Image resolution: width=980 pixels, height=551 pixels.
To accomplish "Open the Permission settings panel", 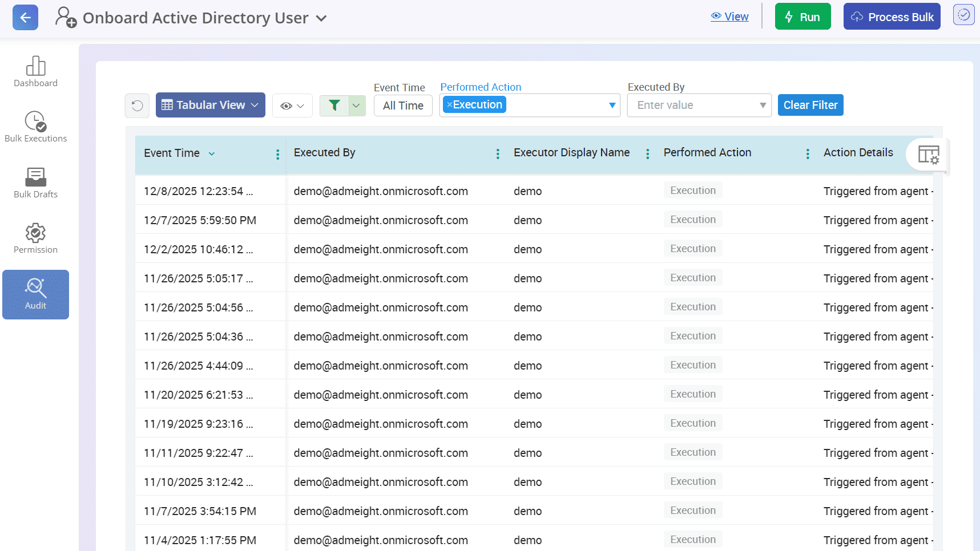I will pos(35,237).
